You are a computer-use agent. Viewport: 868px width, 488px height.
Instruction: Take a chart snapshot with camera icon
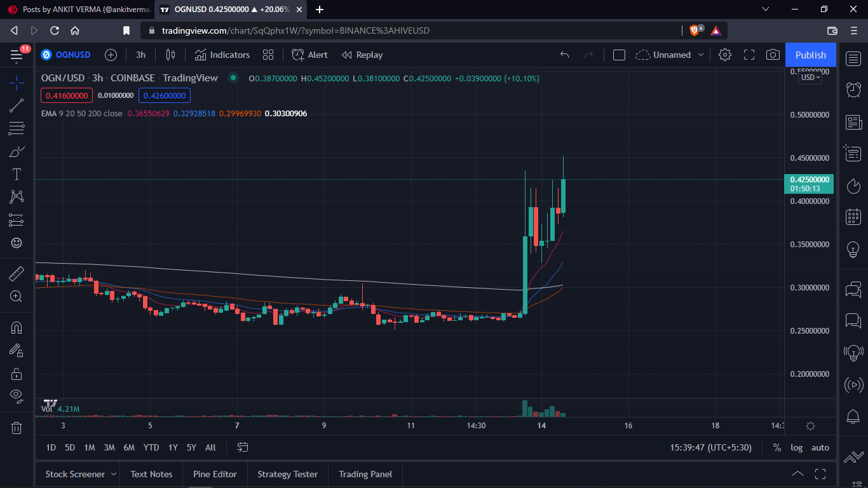tap(773, 55)
